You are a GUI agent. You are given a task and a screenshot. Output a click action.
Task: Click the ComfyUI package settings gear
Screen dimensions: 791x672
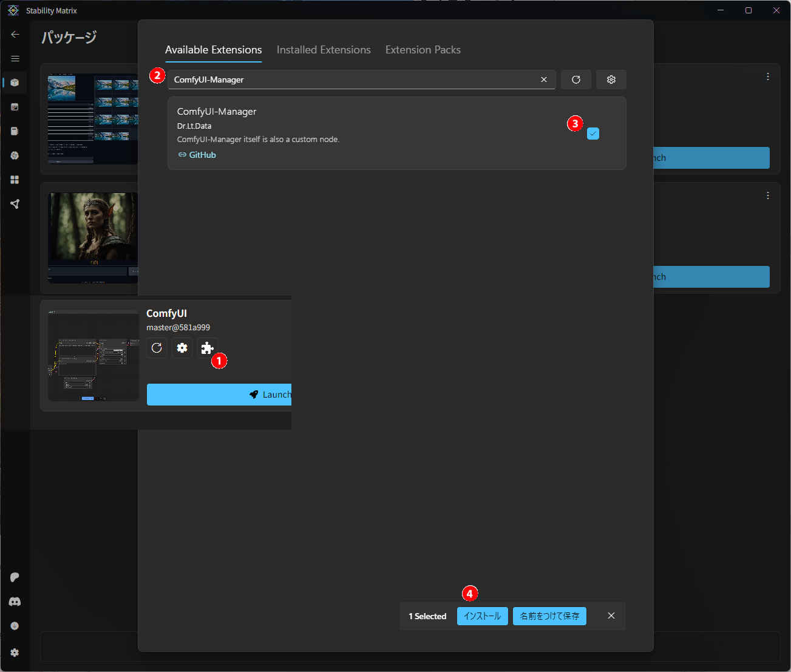click(182, 348)
